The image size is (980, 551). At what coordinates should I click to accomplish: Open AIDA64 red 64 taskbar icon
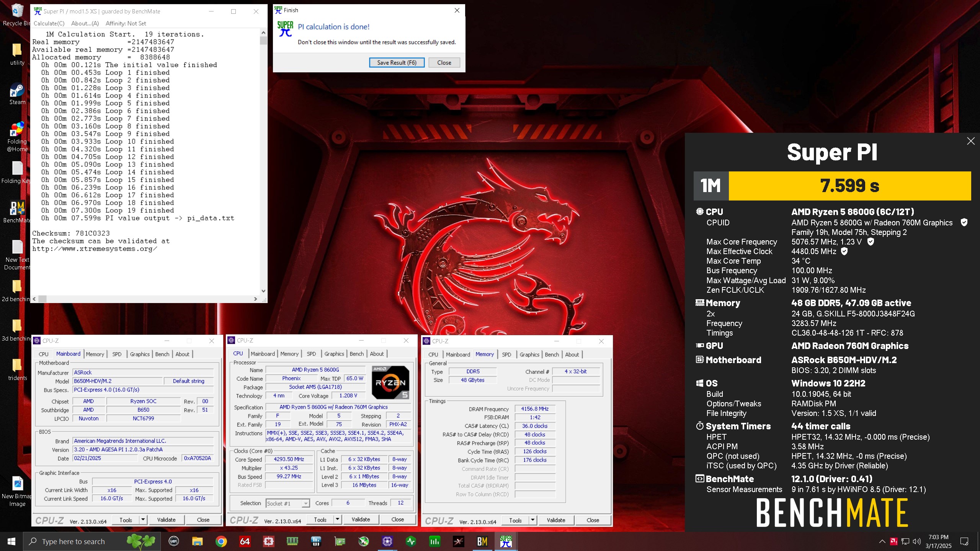(x=245, y=541)
